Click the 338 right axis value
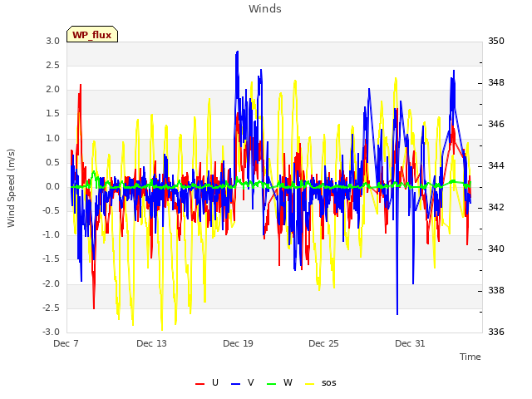Image resolution: width=532 pixels, height=399 pixels. click(x=496, y=290)
